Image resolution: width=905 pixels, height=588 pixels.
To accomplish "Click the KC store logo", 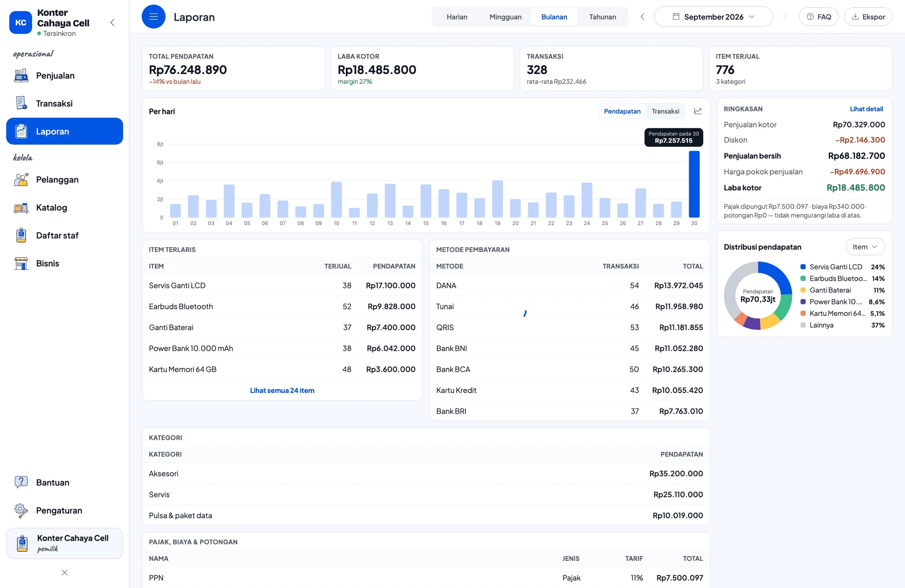I will 20,22.
